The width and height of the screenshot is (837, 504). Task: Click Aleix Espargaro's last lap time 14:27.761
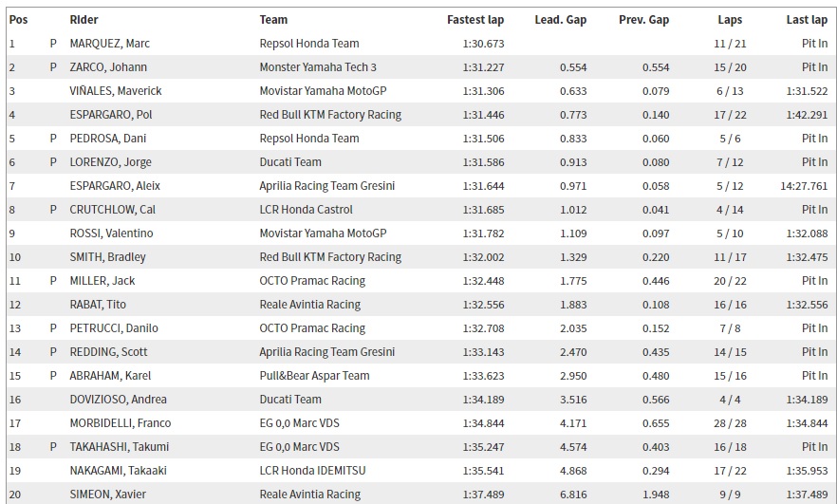[x=804, y=186]
